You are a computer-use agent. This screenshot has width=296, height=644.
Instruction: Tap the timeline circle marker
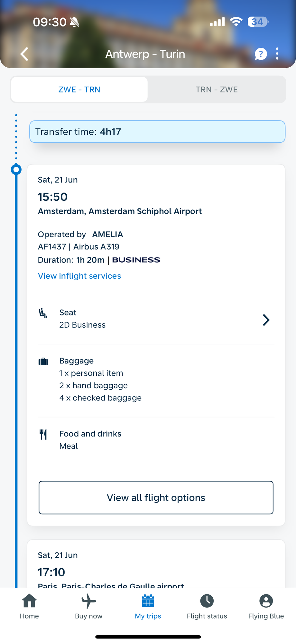point(16,169)
